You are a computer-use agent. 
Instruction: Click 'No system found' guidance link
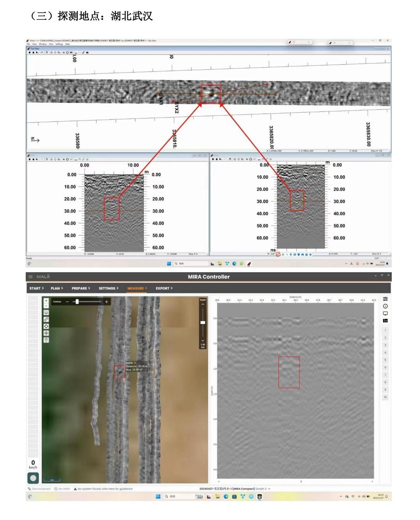pos(105,489)
